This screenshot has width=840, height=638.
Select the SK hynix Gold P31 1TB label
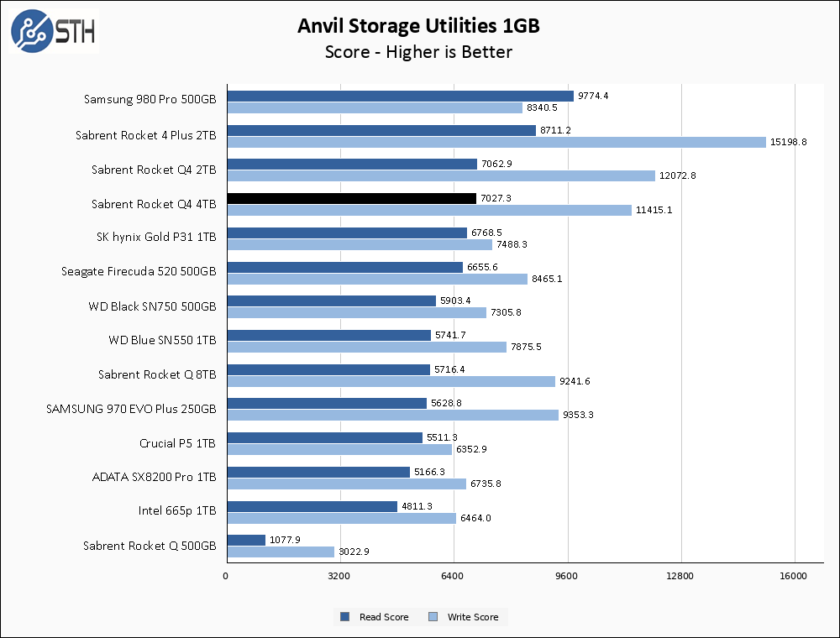(156, 237)
